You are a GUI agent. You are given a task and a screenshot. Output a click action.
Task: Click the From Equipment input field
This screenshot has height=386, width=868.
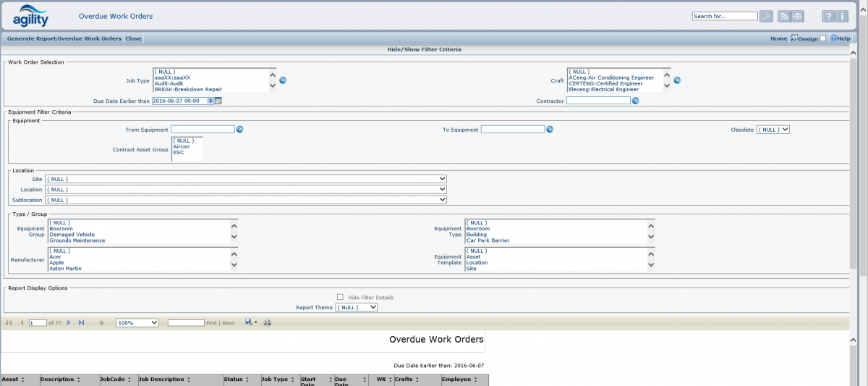[x=203, y=130]
